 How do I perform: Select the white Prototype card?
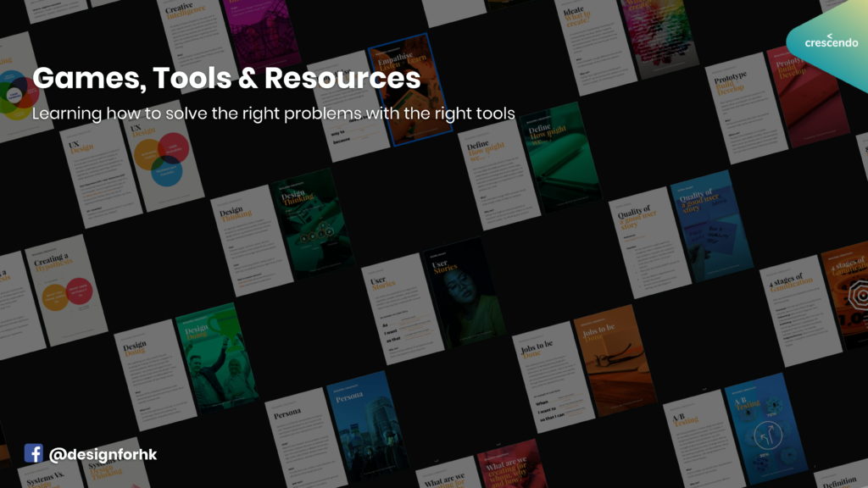click(x=746, y=108)
